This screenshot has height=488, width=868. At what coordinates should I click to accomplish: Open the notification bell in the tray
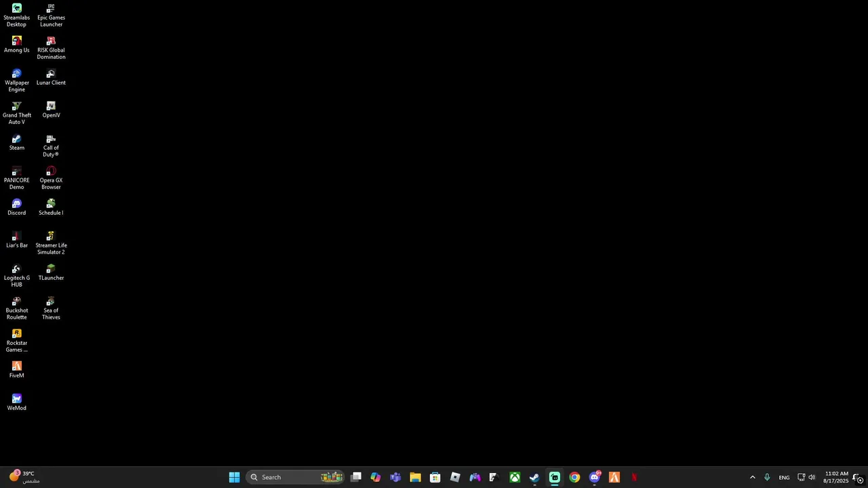coord(859,477)
